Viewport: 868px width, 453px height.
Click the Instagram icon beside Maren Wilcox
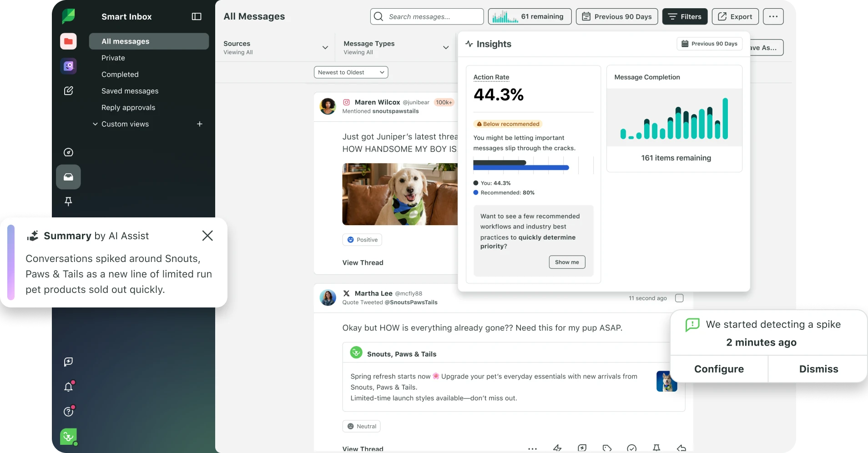coord(346,102)
